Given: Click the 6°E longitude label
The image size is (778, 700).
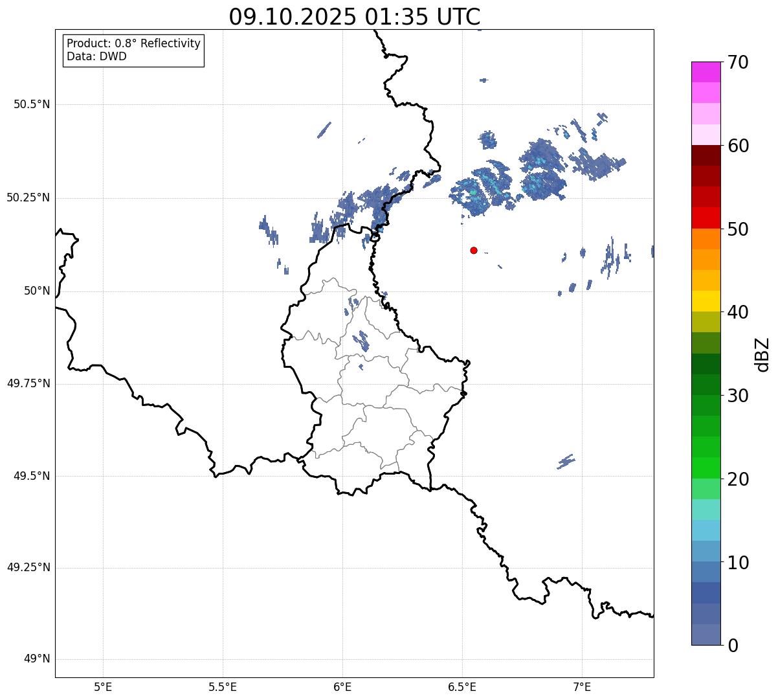Looking at the screenshot, I should (342, 686).
